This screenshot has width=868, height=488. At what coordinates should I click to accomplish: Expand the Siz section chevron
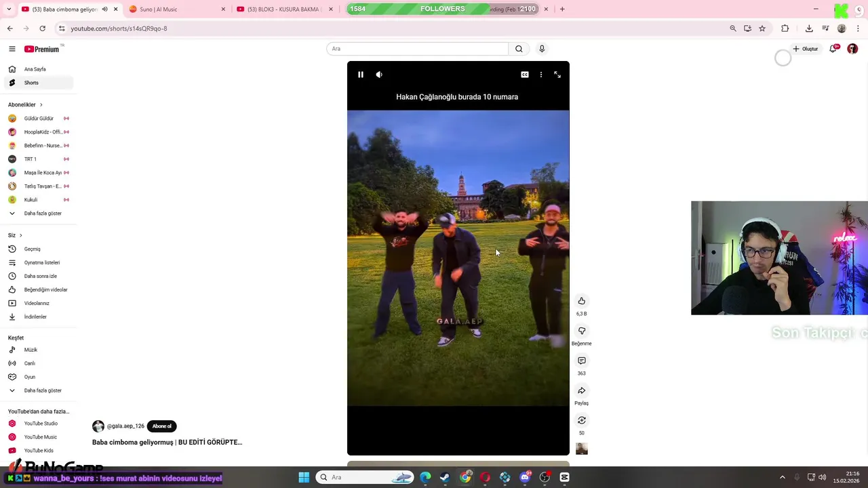pyautogui.click(x=20, y=235)
